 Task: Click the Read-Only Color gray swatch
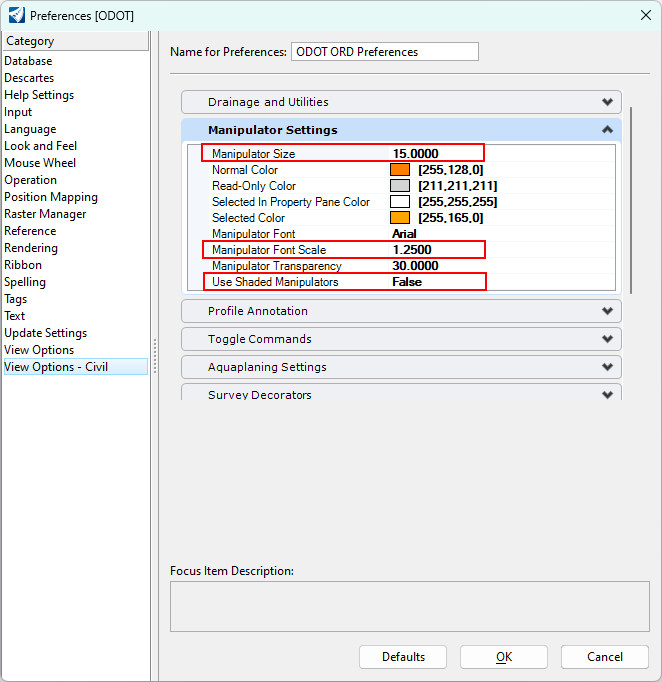[x=400, y=186]
